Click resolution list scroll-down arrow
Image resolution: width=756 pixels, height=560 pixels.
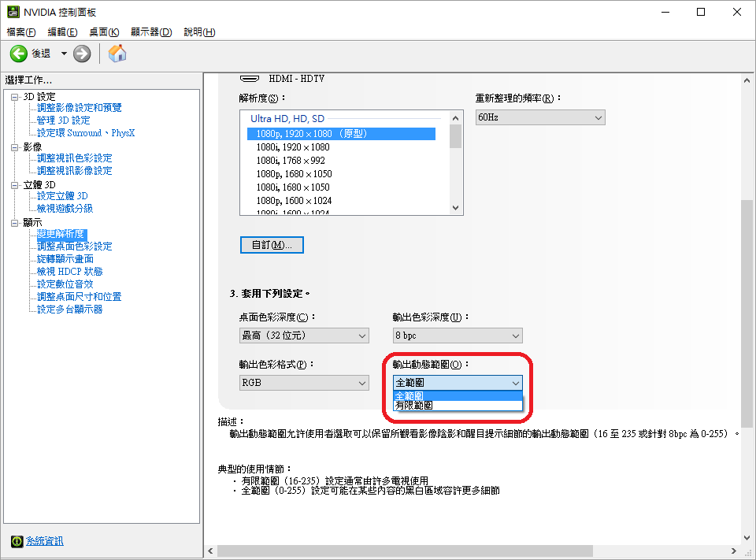456,208
